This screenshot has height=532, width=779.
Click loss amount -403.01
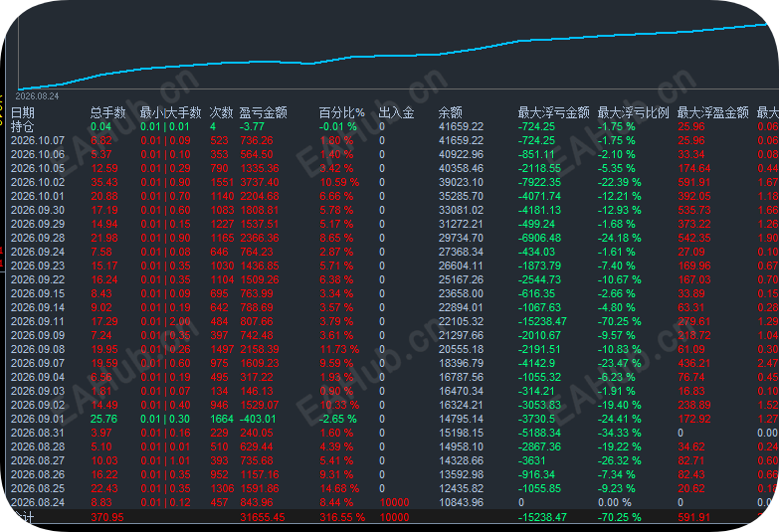(258, 419)
